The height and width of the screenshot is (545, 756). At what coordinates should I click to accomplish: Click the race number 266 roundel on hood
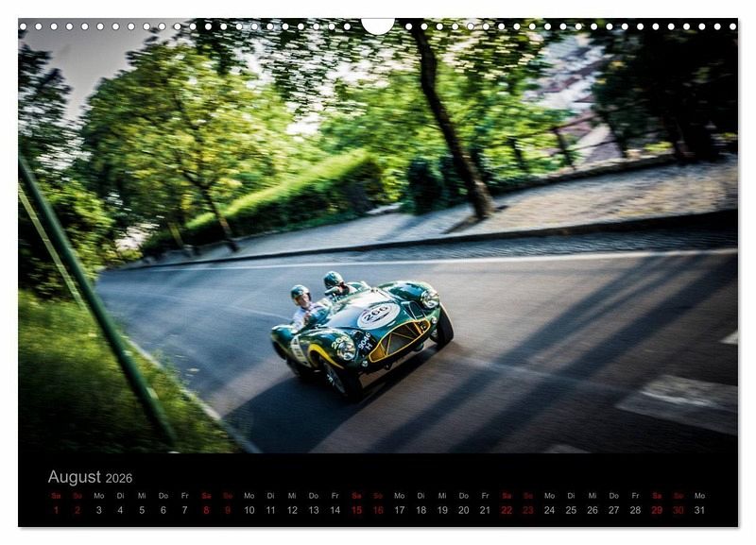pos(377,315)
